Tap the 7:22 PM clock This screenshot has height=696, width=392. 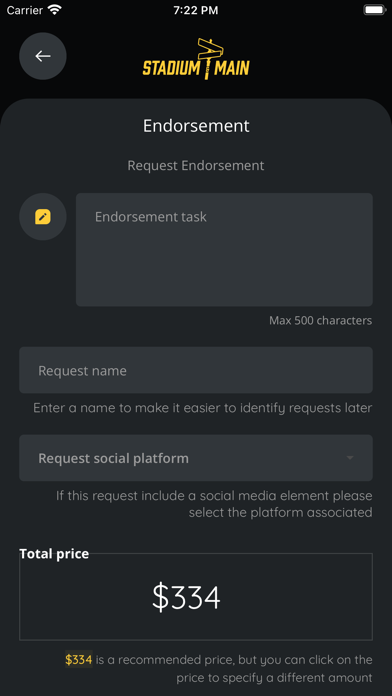pos(196,11)
